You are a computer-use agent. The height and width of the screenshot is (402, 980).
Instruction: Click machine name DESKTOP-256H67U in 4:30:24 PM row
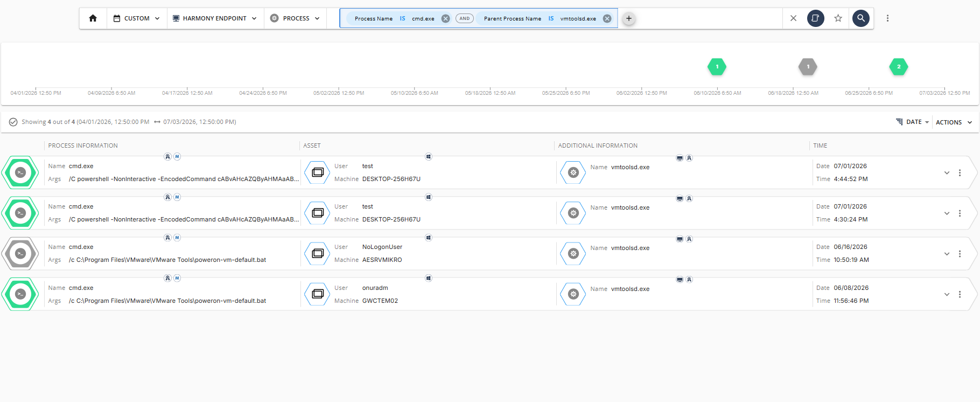tap(391, 220)
